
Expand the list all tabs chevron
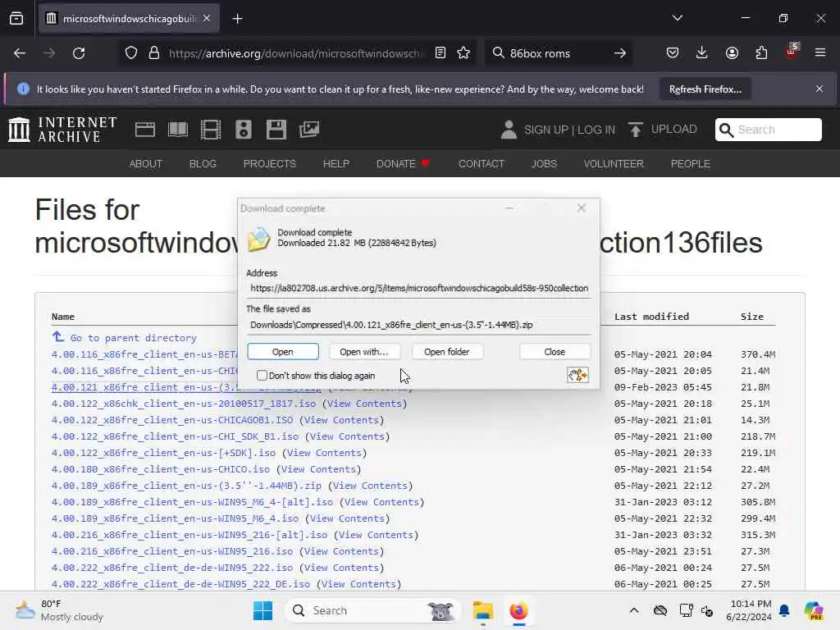[677, 18]
